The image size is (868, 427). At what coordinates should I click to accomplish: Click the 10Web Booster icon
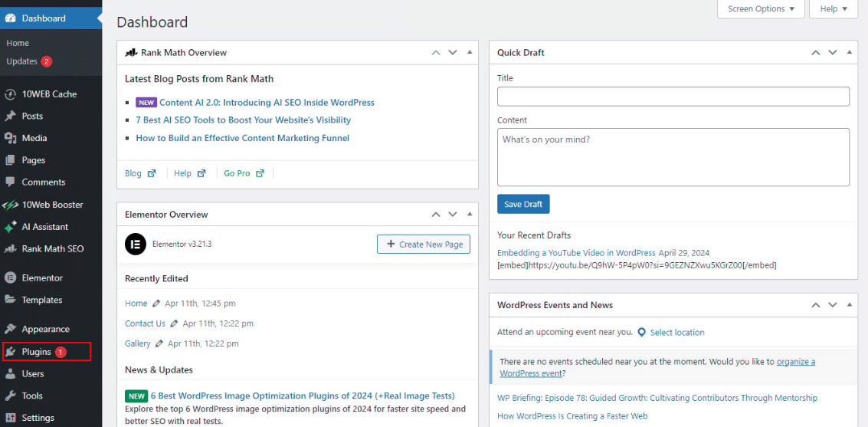pos(10,205)
